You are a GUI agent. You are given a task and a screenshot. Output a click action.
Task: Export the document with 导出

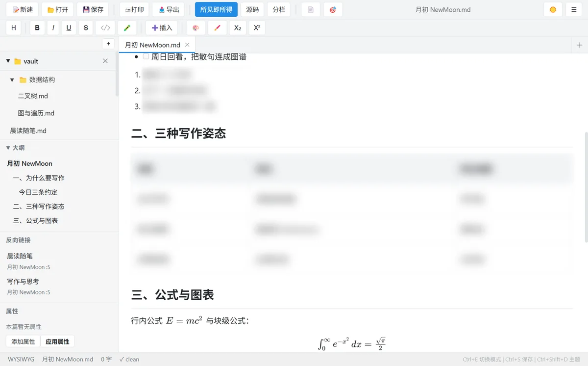(x=169, y=9)
